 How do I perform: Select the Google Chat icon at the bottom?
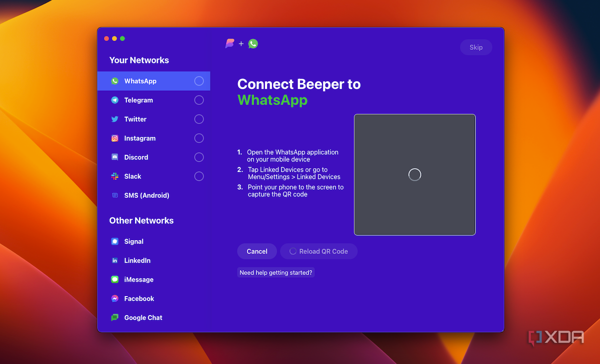[115, 318]
